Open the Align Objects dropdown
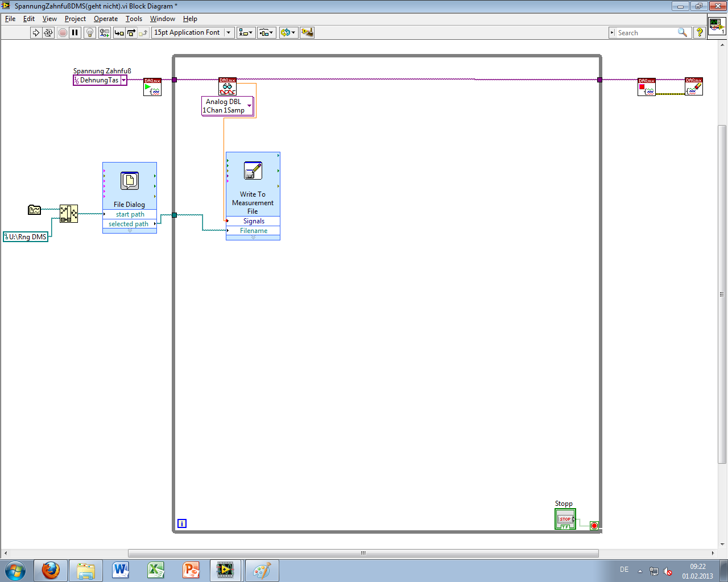This screenshot has width=728, height=582. (246, 32)
